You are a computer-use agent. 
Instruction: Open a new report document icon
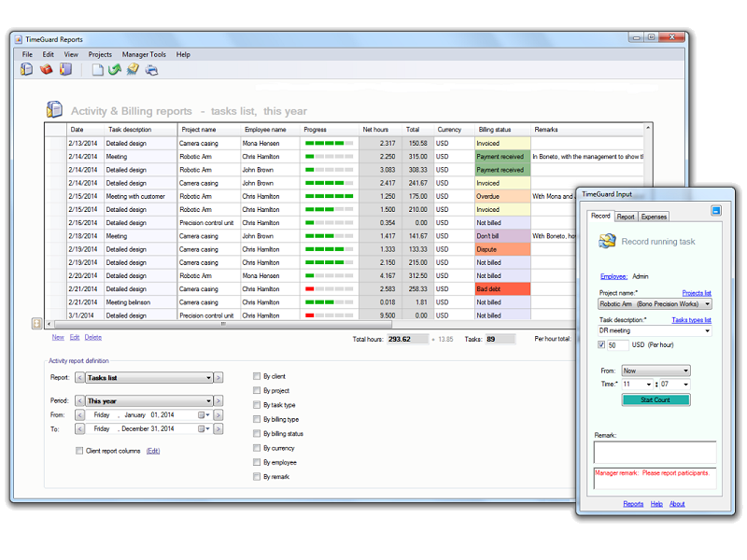click(99, 69)
